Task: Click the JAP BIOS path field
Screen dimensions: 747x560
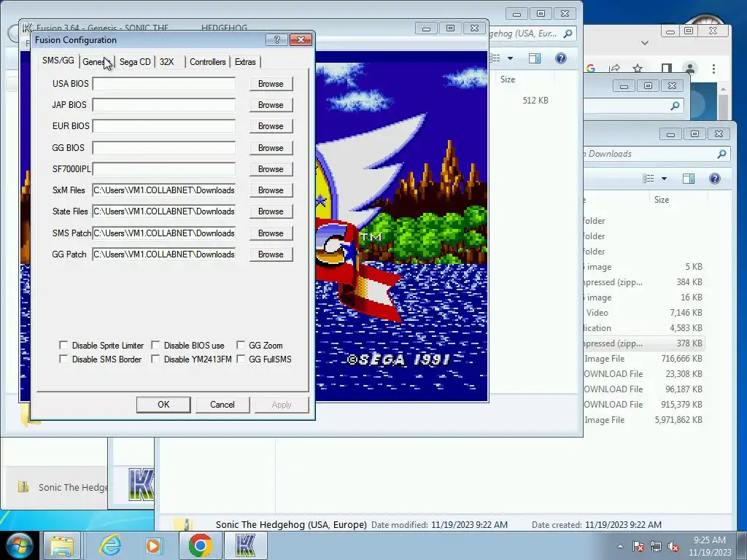Action: tap(164, 105)
